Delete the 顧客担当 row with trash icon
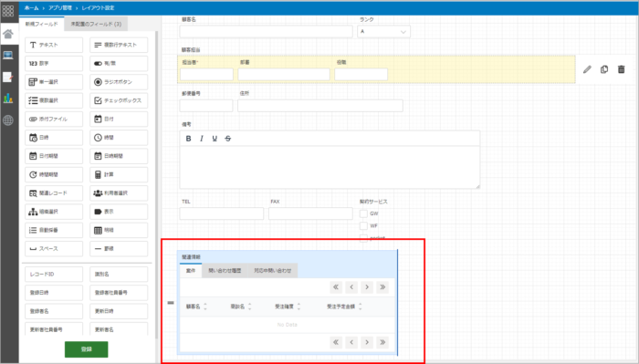Image resolution: width=639 pixels, height=364 pixels. pos(621,69)
